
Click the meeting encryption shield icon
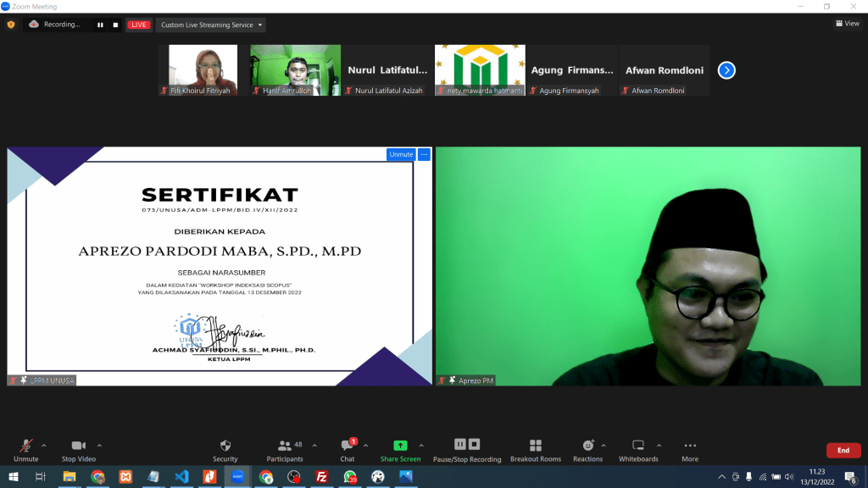pos(11,25)
